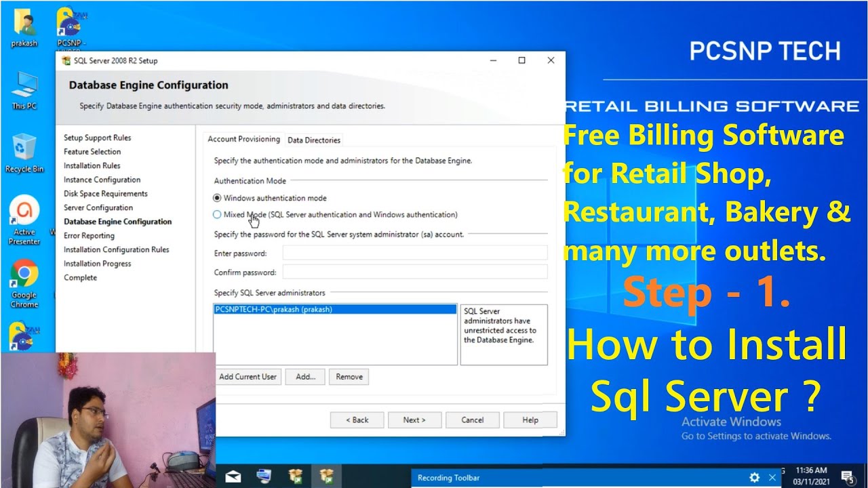Open the PCSNP shortcut icon on the desktop
Screen dimensions: 868x488
point(70,28)
